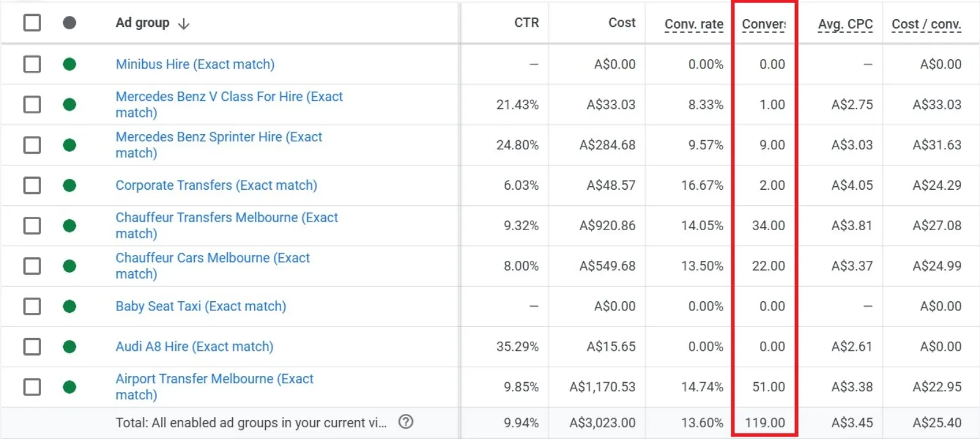
Task: Click green status dot for Minibus Hire
Action: pyautogui.click(x=69, y=64)
